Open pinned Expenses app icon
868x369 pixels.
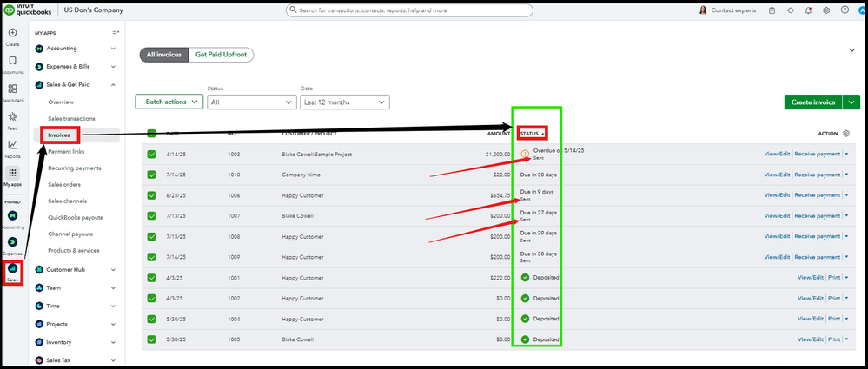pos(13,241)
